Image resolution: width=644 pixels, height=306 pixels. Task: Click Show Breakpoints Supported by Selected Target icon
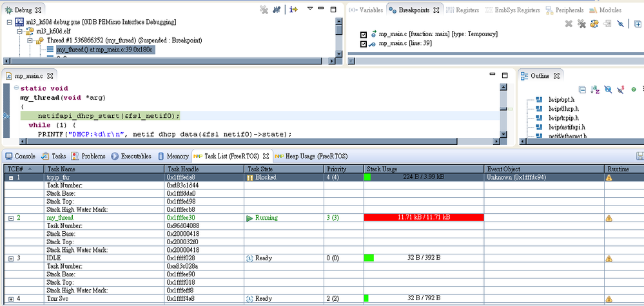coord(594,24)
